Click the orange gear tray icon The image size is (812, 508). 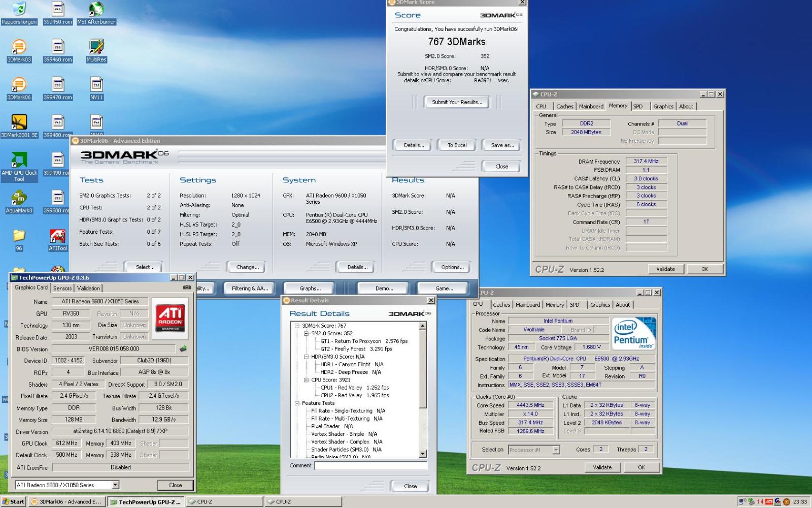787,501
